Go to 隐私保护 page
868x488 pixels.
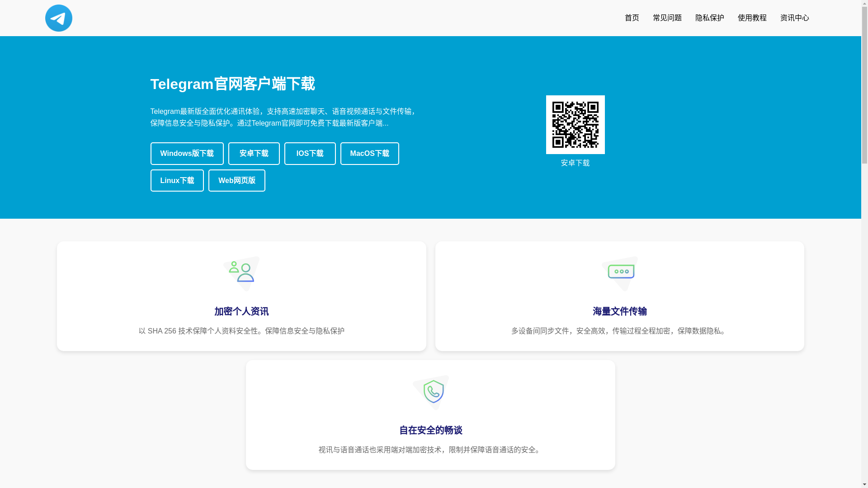tap(710, 18)
